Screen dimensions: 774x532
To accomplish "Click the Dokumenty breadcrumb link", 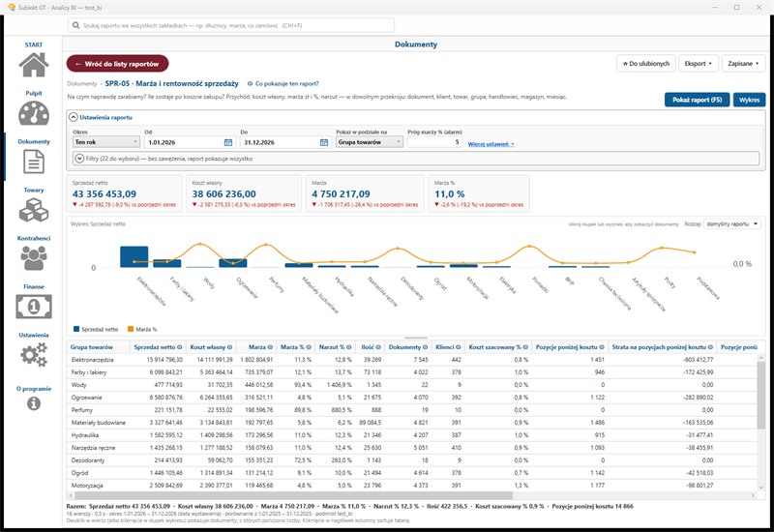I will pos(82,84).
